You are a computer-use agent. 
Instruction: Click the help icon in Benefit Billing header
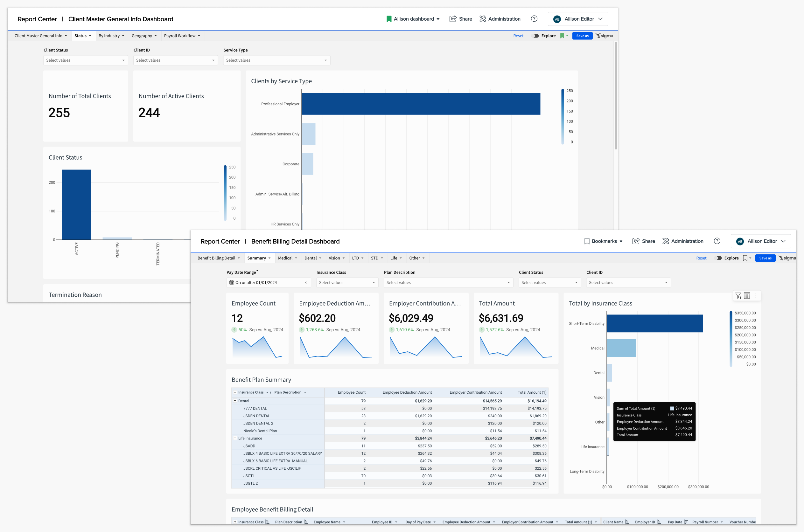tap(717, 241)
